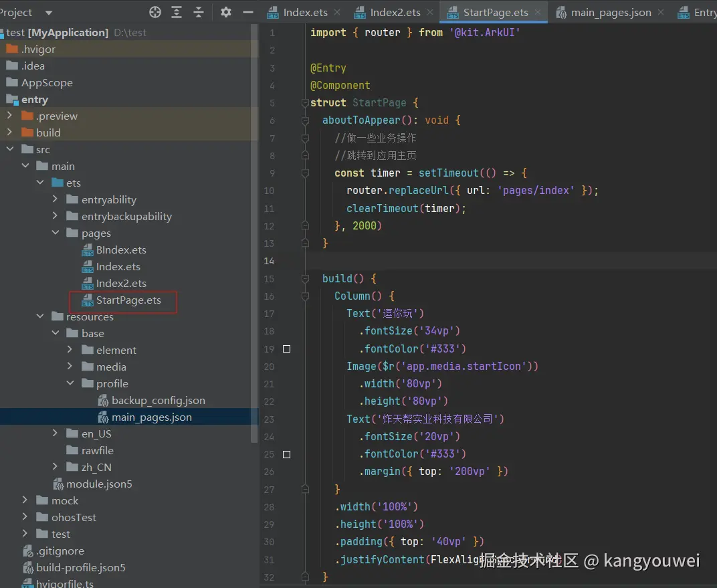Viewport: 717px width, 588px height.
Task: Switch to the main_pages.json tab
Action: point(610,13)
